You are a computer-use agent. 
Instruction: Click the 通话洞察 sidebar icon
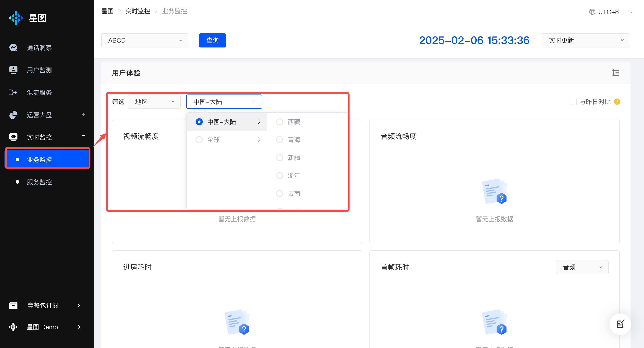[x=13, y=47]
